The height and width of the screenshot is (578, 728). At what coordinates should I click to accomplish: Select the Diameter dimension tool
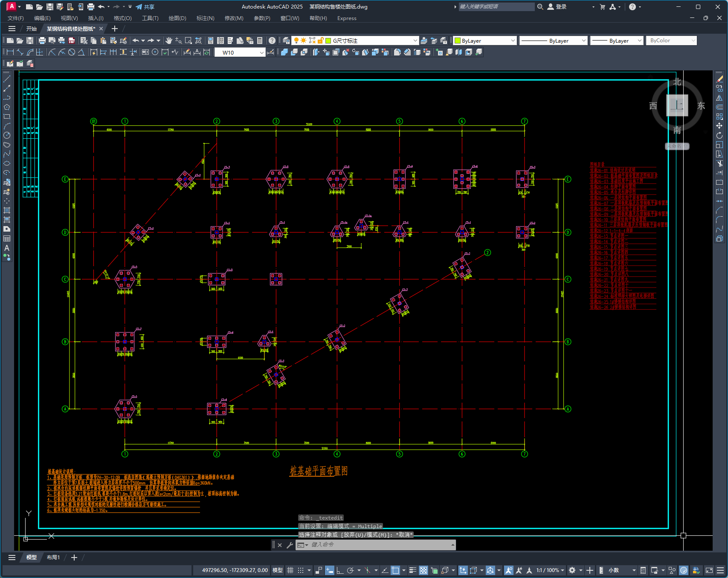(72, 52)
